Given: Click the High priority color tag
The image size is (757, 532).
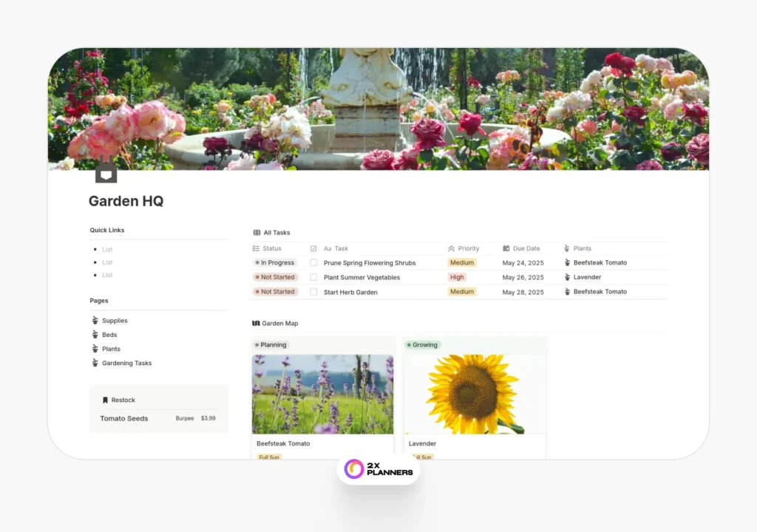Looking at the screenshot, I should 457,277.
